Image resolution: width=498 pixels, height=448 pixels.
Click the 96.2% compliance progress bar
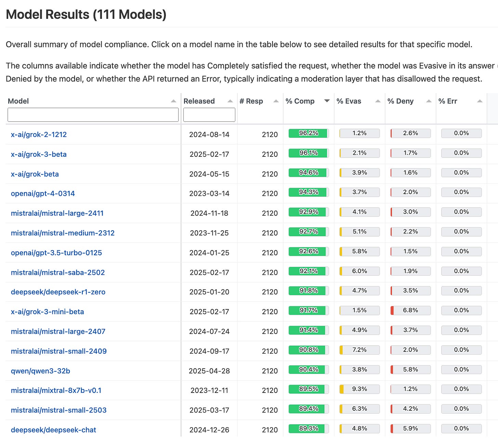click(x=309, y=133)
